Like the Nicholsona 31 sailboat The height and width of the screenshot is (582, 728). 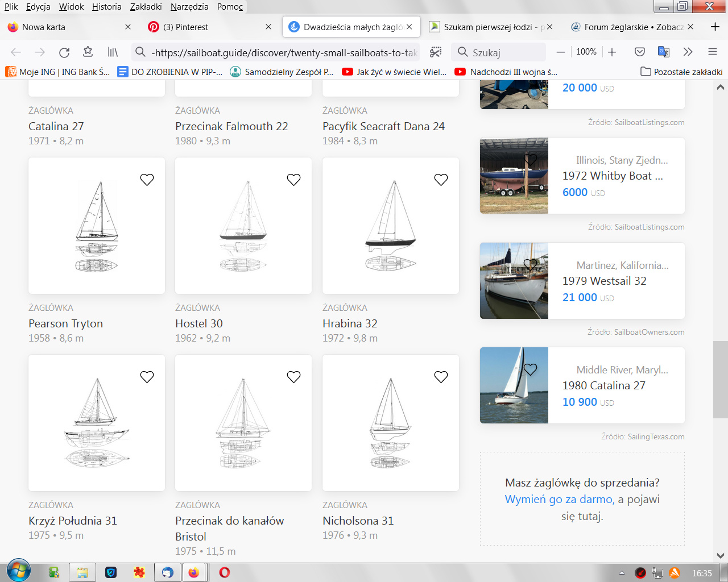tap(441, 377)
